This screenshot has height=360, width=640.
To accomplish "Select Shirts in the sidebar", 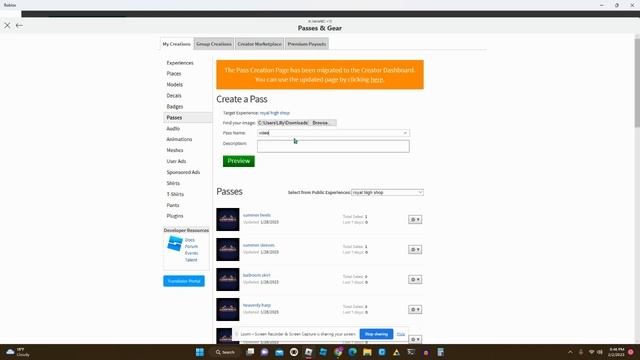I will click(173, 183).
